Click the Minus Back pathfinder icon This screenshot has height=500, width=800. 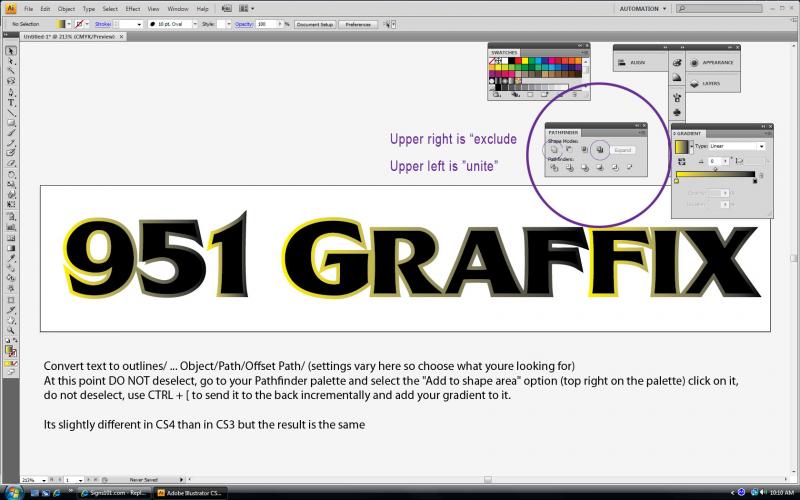pos(630,167)
